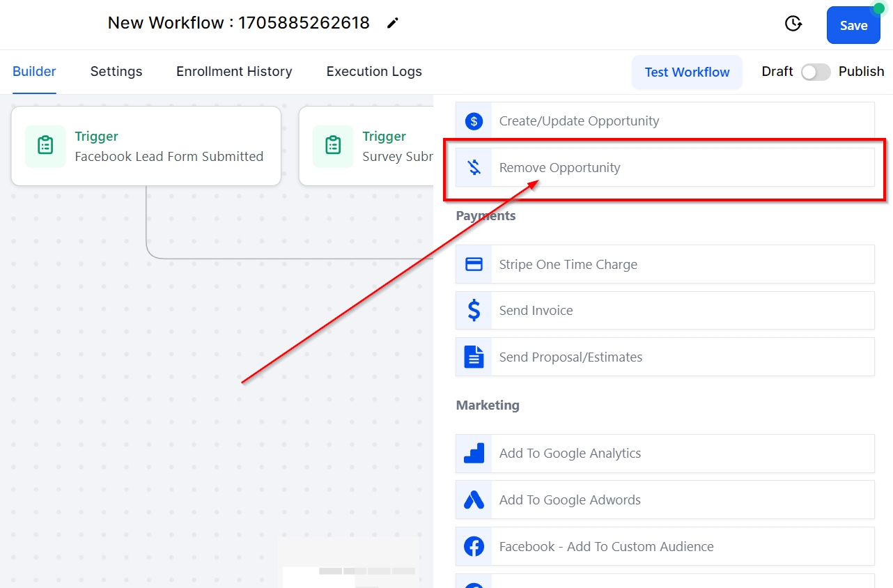Click the Test Workflow button

(x=687, y=72)
